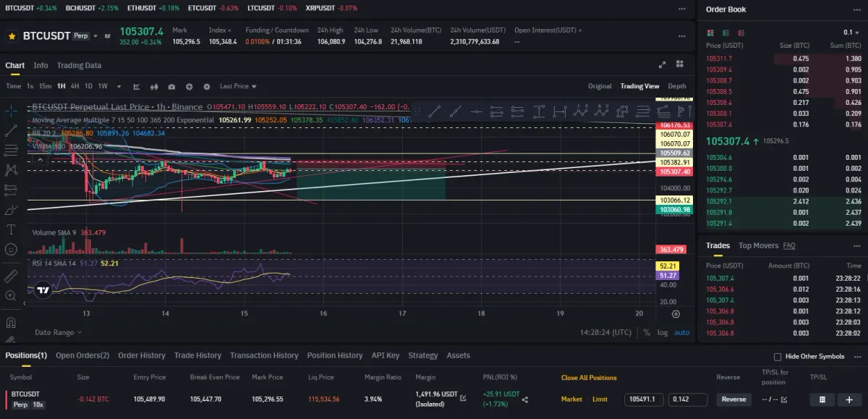This screenshot has height=419, width=868.
Task: Expand the Date Range selector
Action: tap(58, 332)
